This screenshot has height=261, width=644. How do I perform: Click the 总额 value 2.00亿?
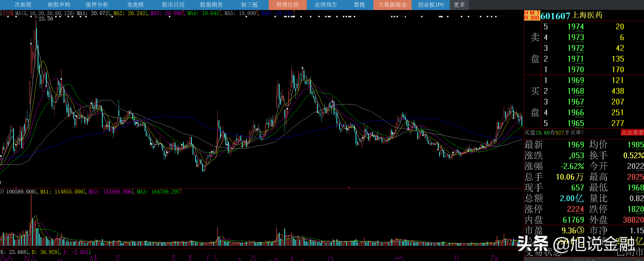click(x=572, y=198)
